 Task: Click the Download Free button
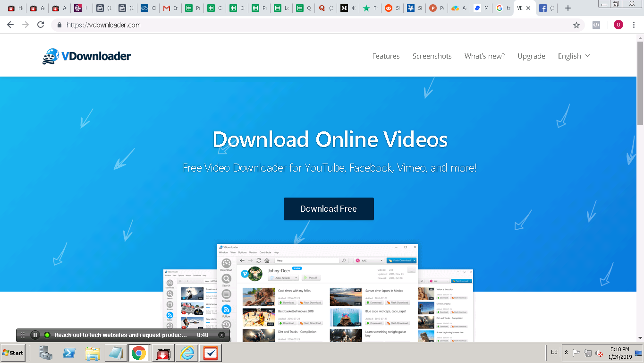click(x=329, y=209)
